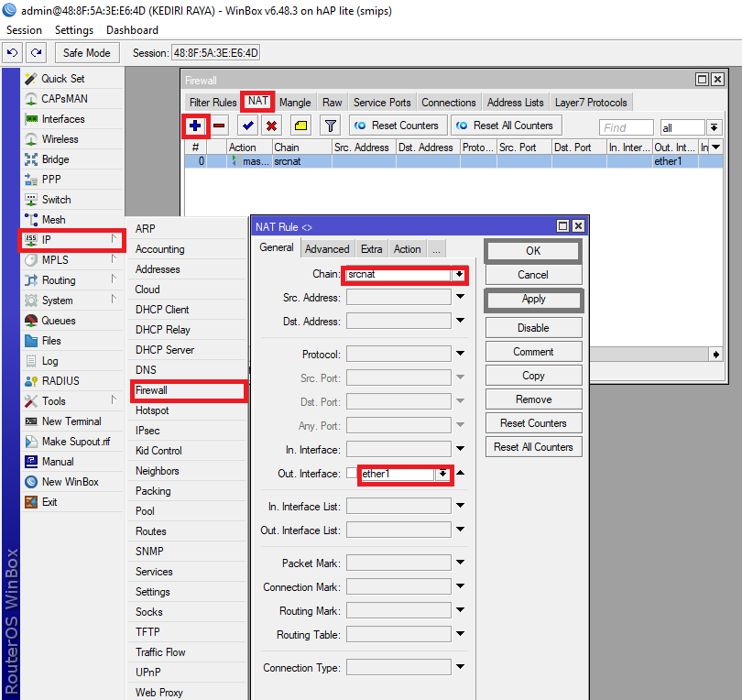Click the red X Disable icon
Viewport: 742px width, 700px height.
[272, 126]
